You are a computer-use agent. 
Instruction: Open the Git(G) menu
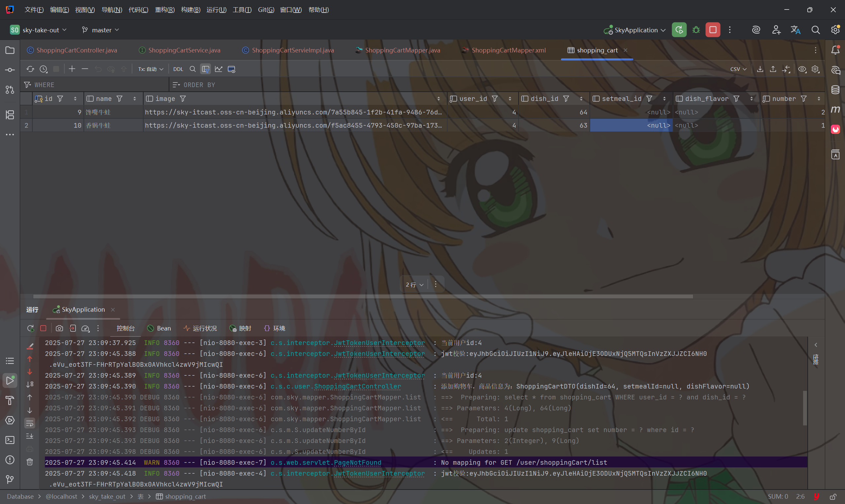pos(266,10)
